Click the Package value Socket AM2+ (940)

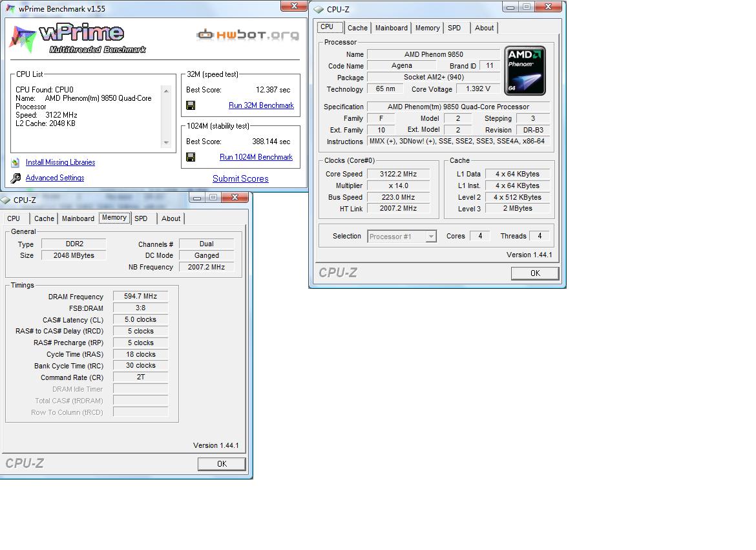[x=434, y=77]
